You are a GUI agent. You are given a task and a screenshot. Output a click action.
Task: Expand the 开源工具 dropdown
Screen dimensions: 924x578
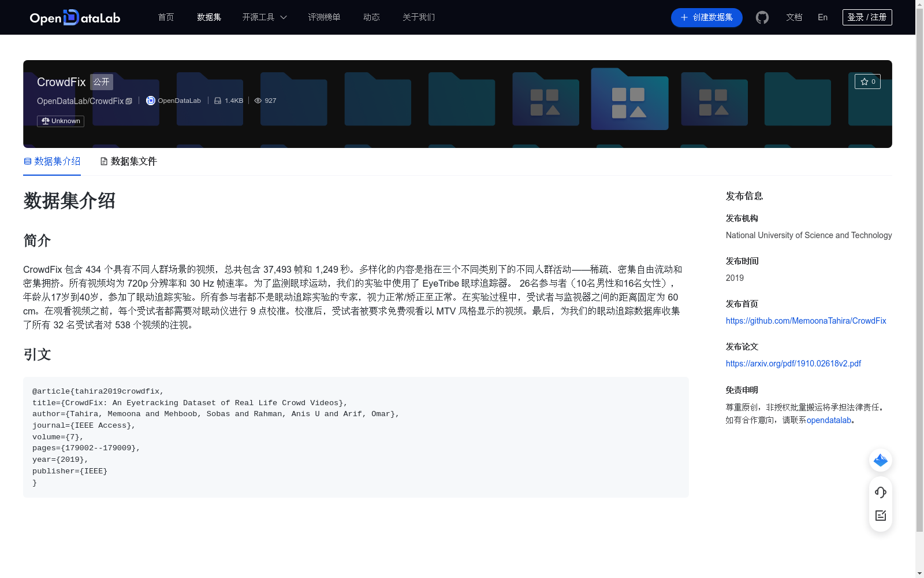point(264,17)
